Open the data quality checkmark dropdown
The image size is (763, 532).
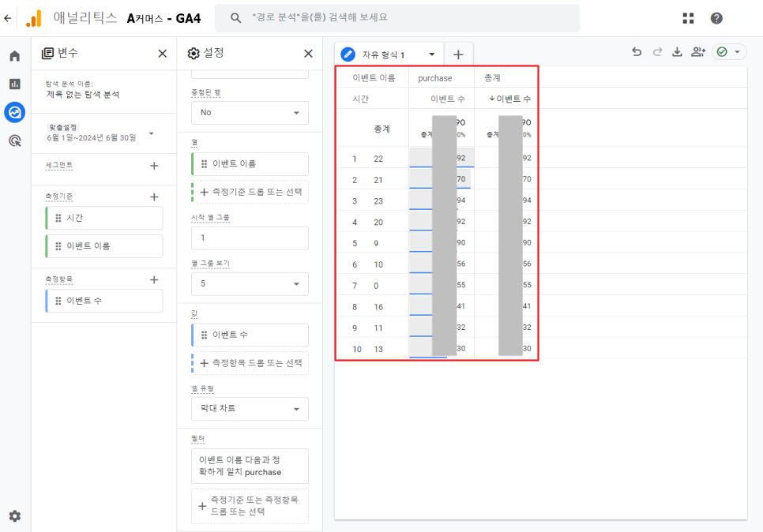tap(729, 51)
